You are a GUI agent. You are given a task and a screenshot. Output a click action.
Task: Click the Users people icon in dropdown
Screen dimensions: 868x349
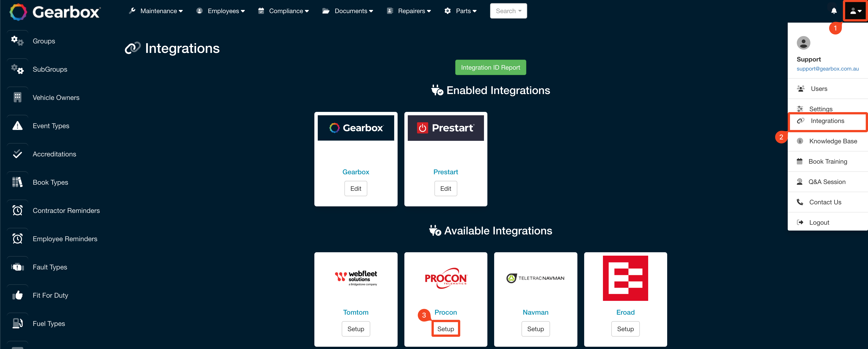801,89
